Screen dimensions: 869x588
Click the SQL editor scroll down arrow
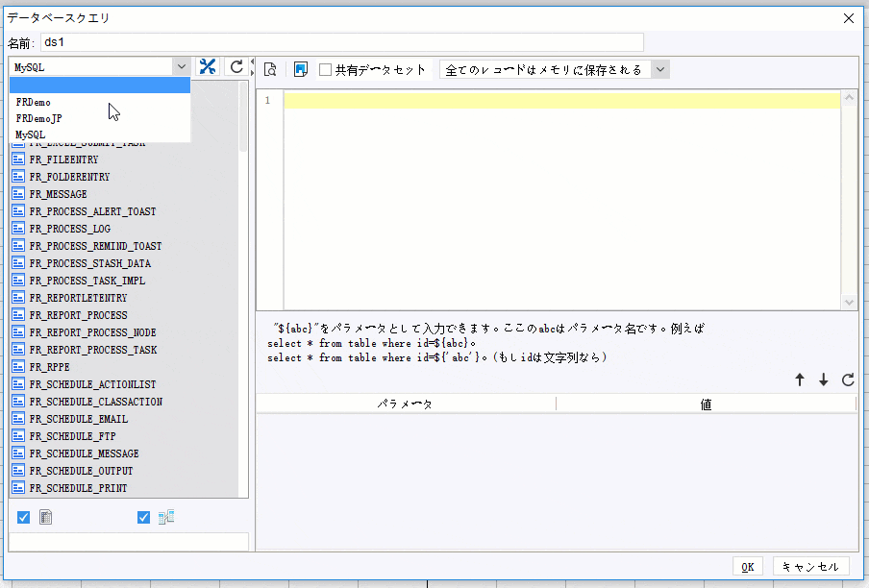(849, 303)
